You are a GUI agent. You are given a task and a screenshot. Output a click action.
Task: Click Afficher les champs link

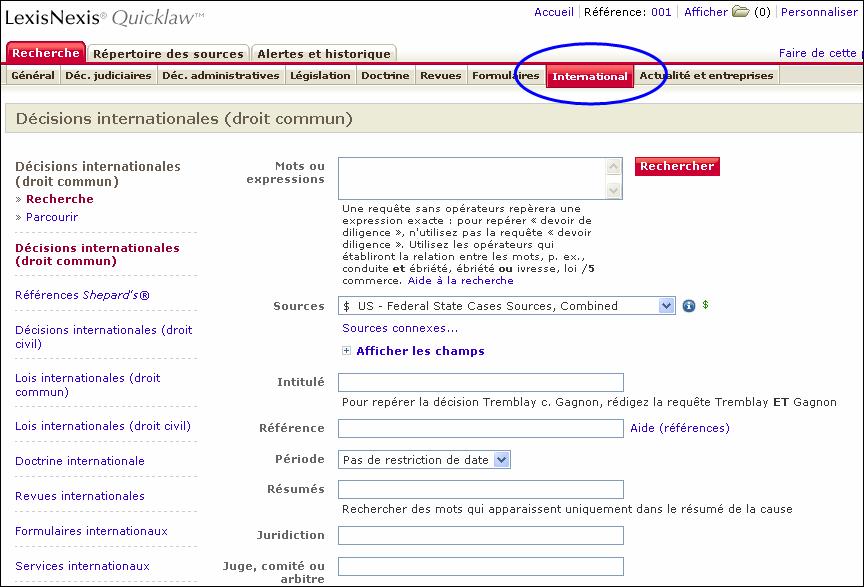coord(420,351)
